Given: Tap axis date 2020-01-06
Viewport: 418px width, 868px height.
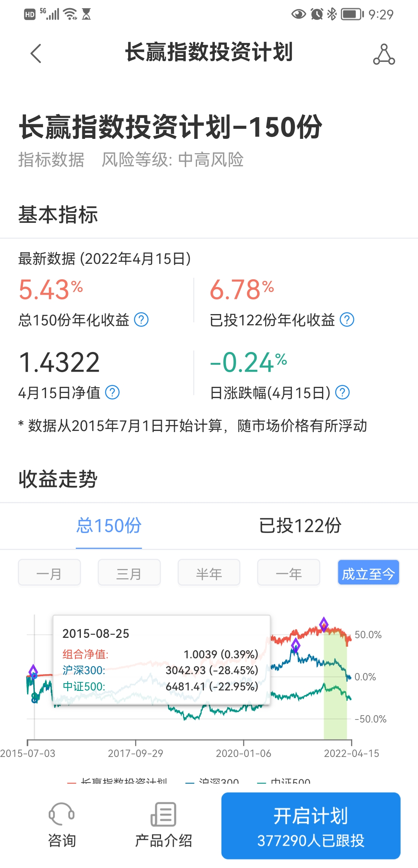Looking at the screenshot, I should pos(243,754).
